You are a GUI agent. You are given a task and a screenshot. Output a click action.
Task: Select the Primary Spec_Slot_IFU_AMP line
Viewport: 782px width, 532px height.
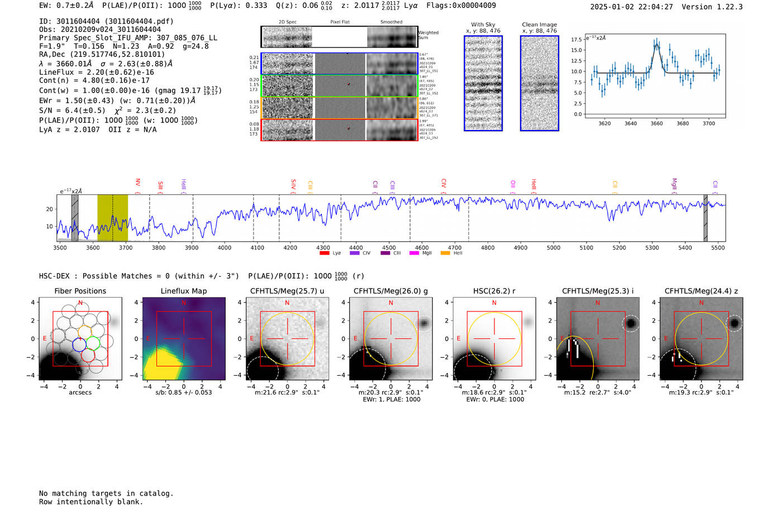(128, 38)
